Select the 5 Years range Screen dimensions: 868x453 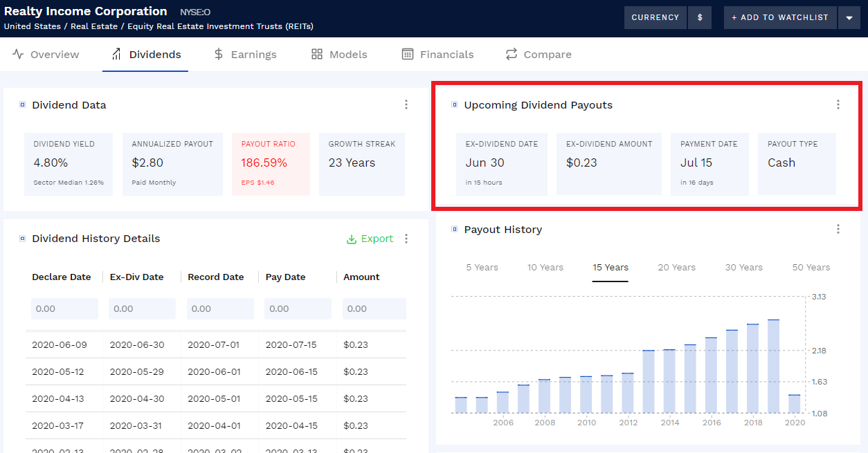tap(482, 268)
